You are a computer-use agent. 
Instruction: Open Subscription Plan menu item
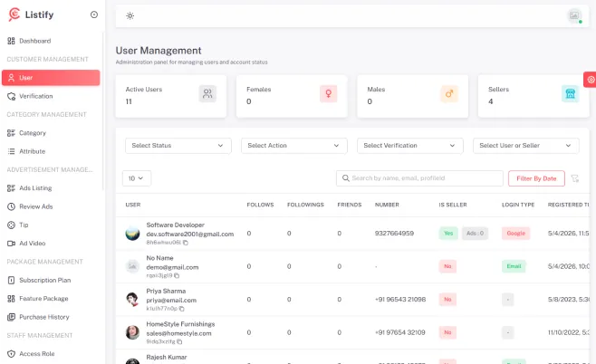[x=51, y=280]
